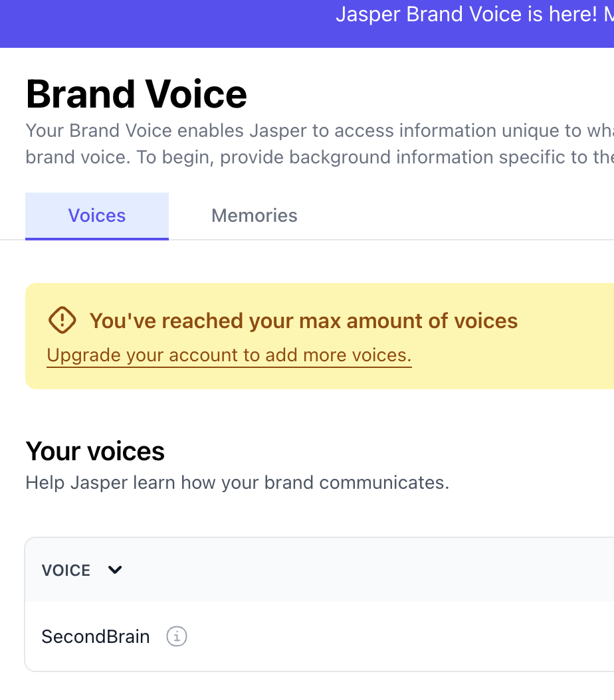This screenshot has width=614, height=700.
Task: Click the warning icon in the yellow alert
Action: 62,321
